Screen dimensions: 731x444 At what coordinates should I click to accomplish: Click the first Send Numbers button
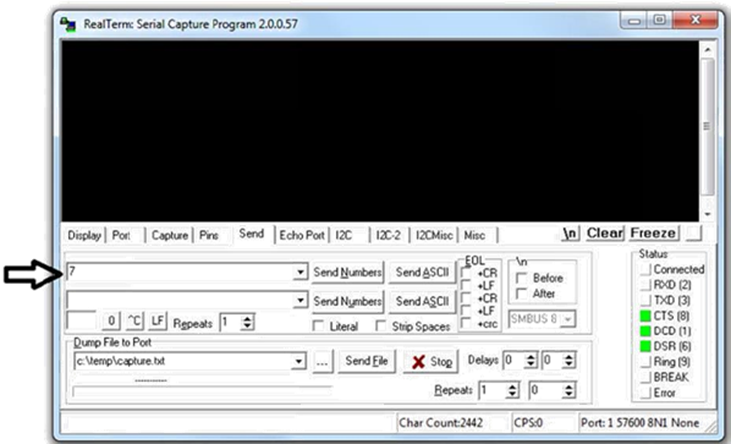point(347,272)
